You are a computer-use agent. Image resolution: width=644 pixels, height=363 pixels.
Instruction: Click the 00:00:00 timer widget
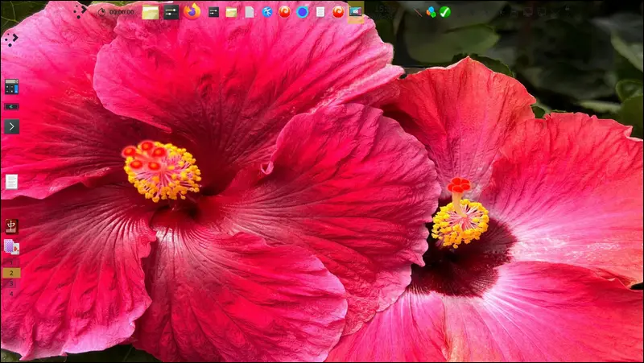(116, 12)
